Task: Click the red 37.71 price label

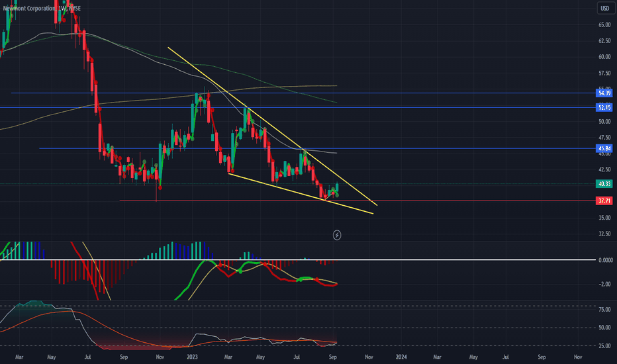Action: pos(604,201)
